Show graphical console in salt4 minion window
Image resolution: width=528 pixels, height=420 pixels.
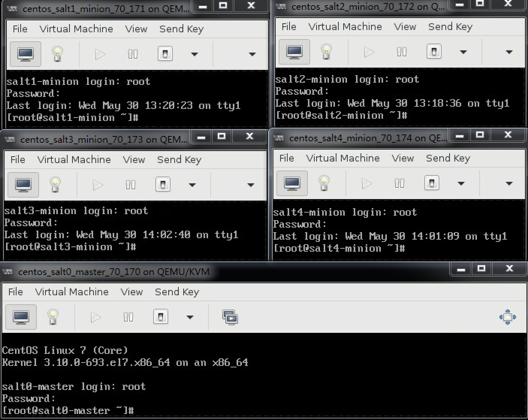[x=292, y=183]
